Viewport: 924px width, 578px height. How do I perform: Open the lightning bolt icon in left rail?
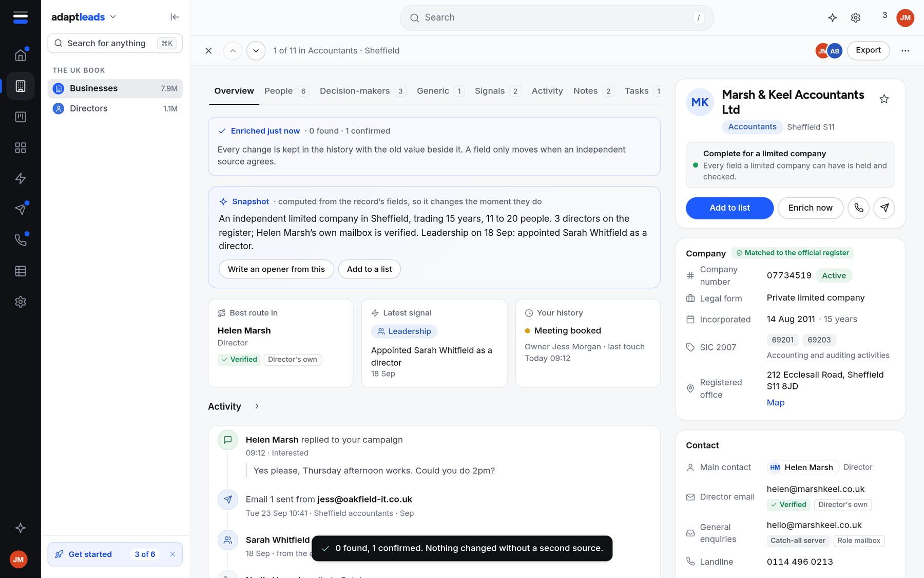[21, 178]
